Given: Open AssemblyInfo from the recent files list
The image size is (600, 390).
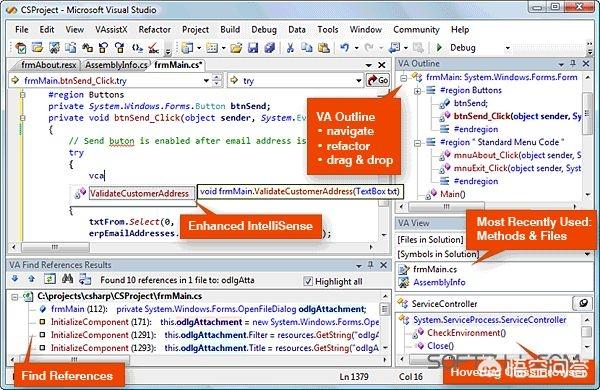Looking at the screenshot, I should click(x=439, y=282).
